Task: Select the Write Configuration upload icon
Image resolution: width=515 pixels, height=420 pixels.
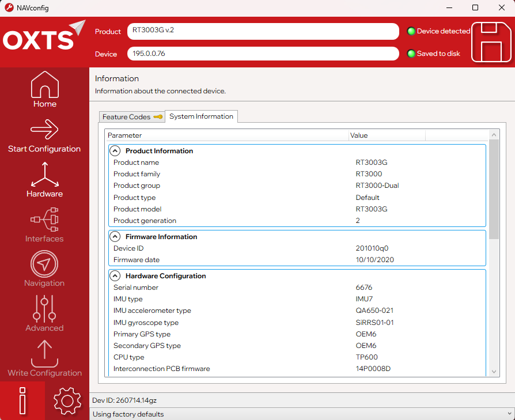Action: click(x=44, y=354)
